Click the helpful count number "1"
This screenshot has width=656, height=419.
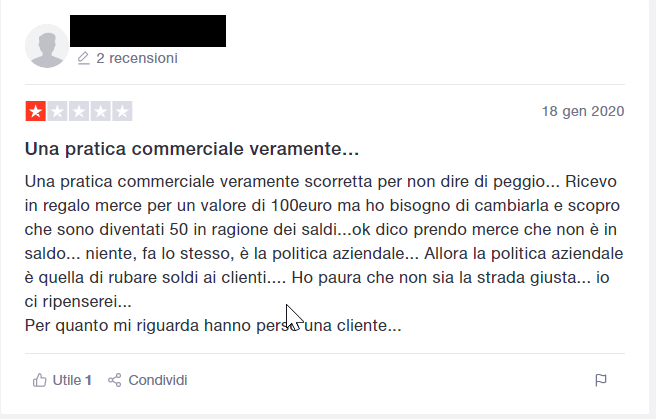point(88,380)
